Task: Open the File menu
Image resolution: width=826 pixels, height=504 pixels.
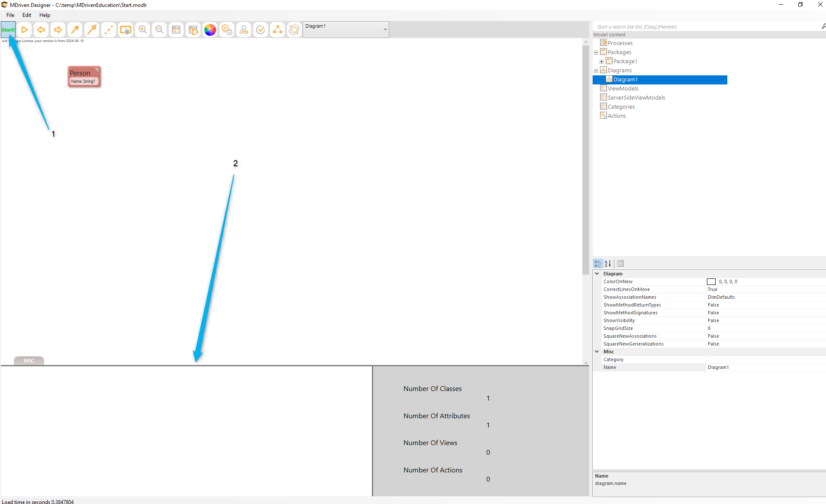Action: [x=10, y=15]
